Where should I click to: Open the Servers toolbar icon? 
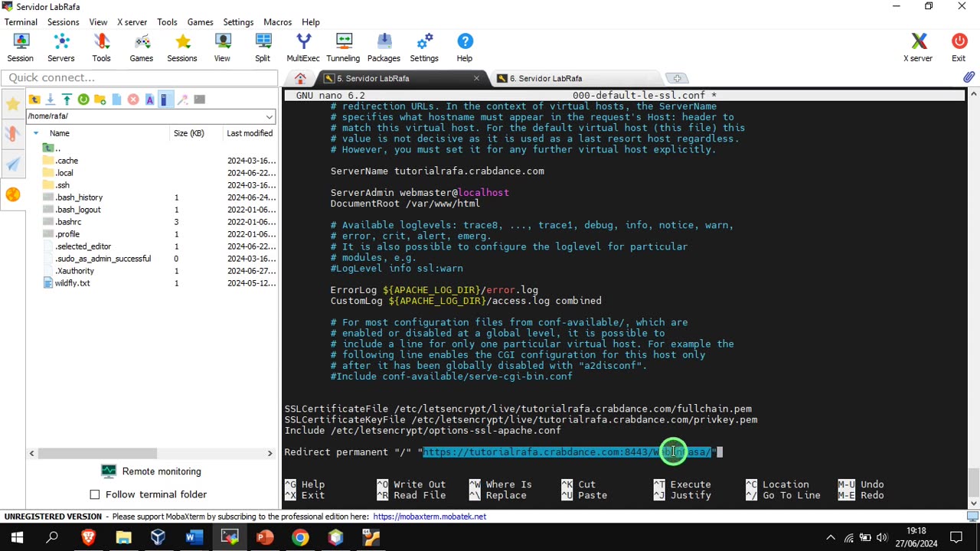[x=61, y=47]
